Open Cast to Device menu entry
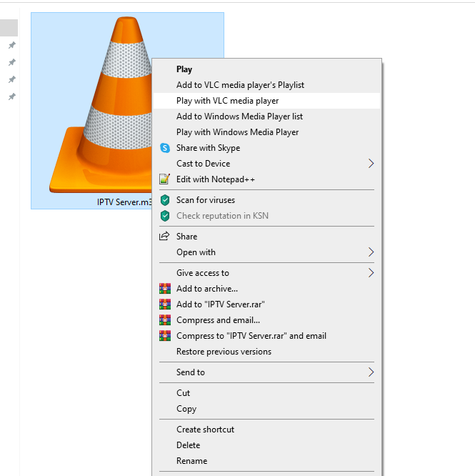The height and width of the screenshot is (476, 475). tap(266, 164)
